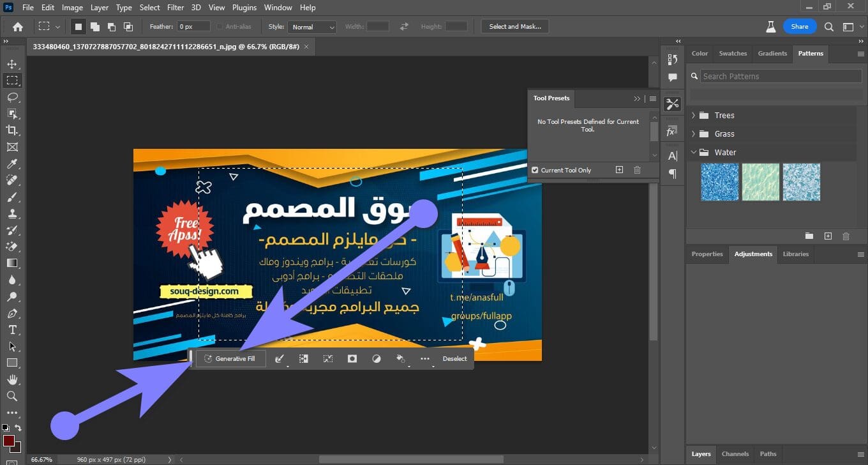Choose New Selection mode button
This screenshot has height=465, width=868.
point(79,27)
